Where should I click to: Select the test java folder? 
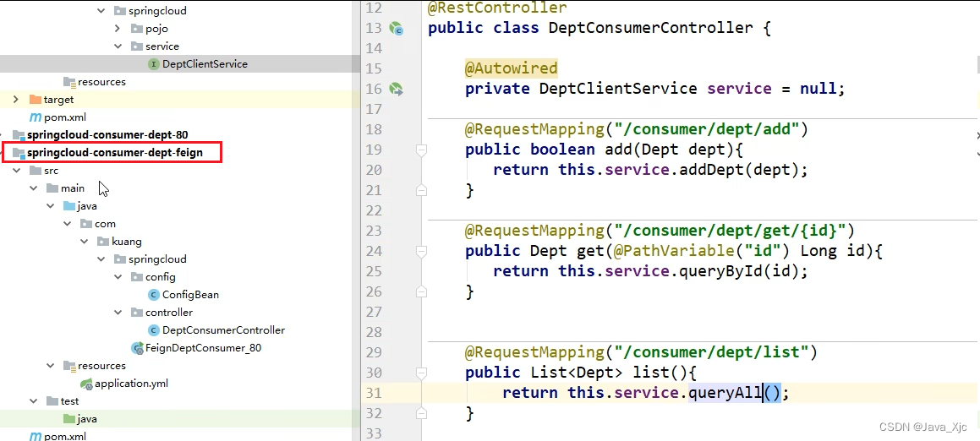[87, 418]
